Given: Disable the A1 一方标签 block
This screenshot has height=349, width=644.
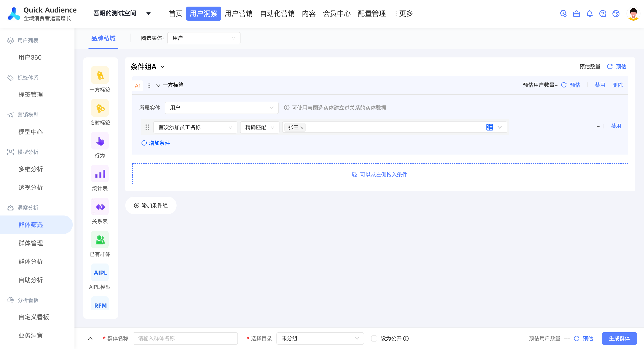Looking at the screenshot, I should click(600, 85).
